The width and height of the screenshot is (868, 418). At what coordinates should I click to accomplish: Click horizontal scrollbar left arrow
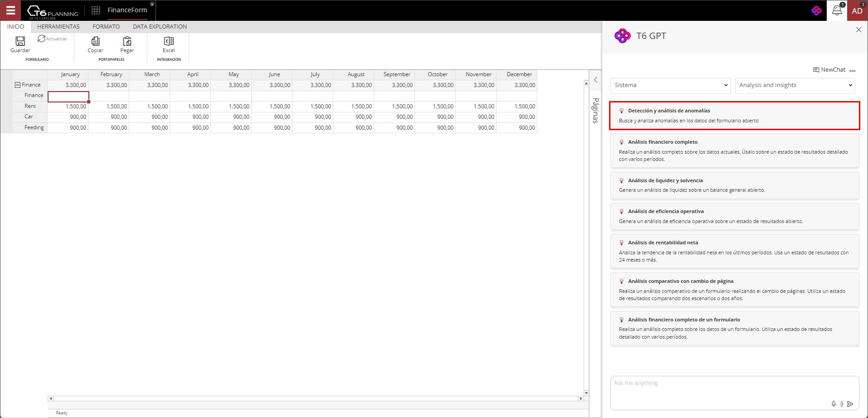pyautogui.click(x=51, y=399)
